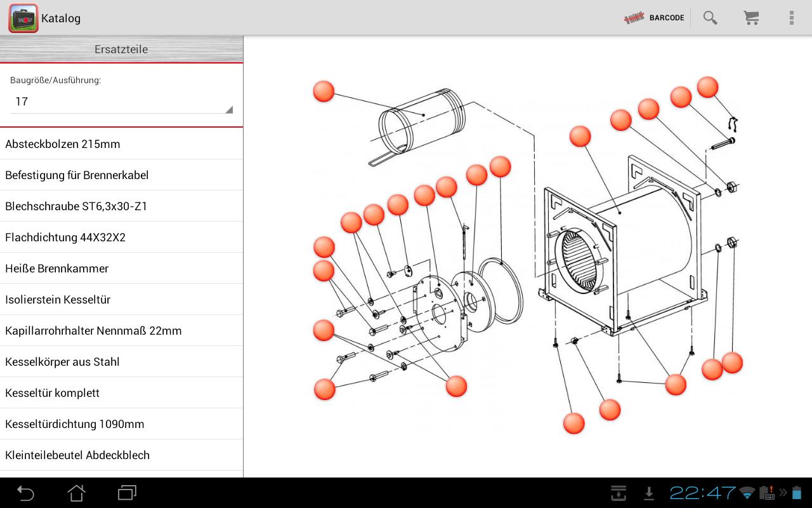Image resolution: width=812 pixels, height=508 pixels.
Task: Select Absteckbolzen 215mm from parts list
Action: tap(121, 144)
